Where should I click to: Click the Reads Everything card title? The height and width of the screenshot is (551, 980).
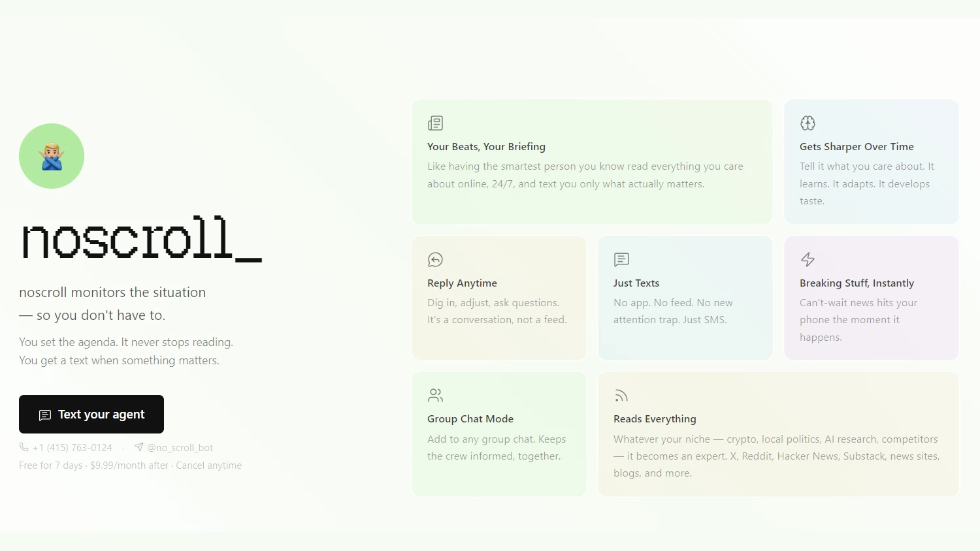coord(654,419)
